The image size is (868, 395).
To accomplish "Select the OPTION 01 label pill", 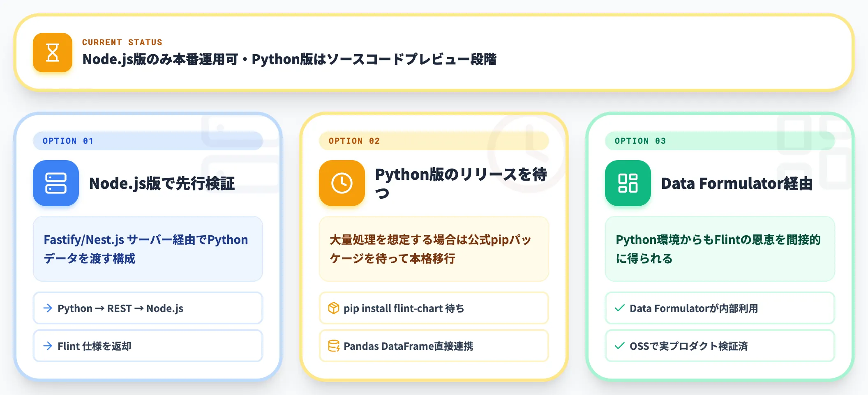I will pos(148,141).
